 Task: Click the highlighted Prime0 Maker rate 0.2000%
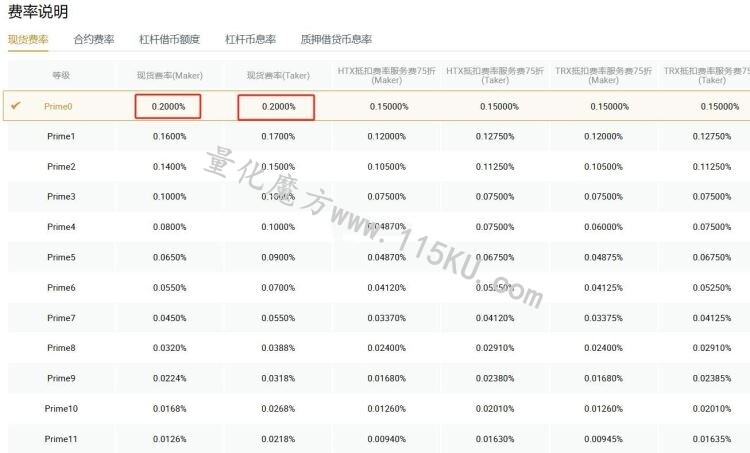[x=168, y=106]
